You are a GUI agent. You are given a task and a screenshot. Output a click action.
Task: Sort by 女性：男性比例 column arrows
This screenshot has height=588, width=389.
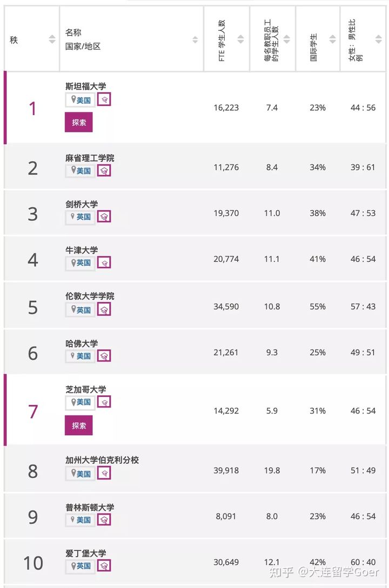tap(379, 39)
